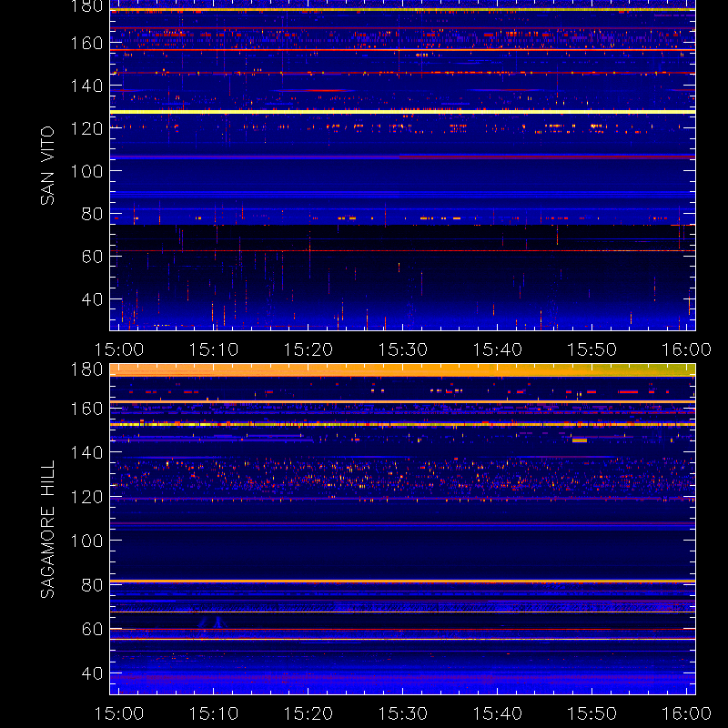Image resolution: width=728 pixels, height=728 pixels.
Task: Click the 160 frequency label on San Vito axis
Action: tap(86, 43)
